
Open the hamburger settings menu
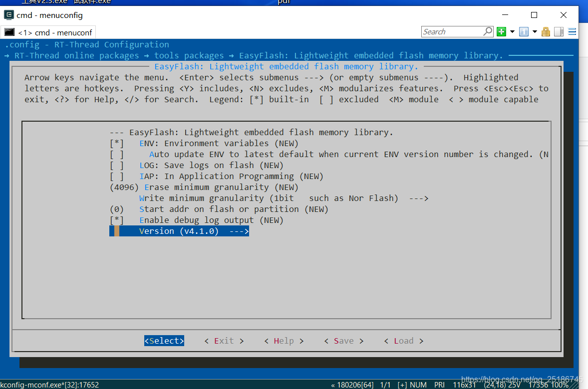tap(572, 32)
